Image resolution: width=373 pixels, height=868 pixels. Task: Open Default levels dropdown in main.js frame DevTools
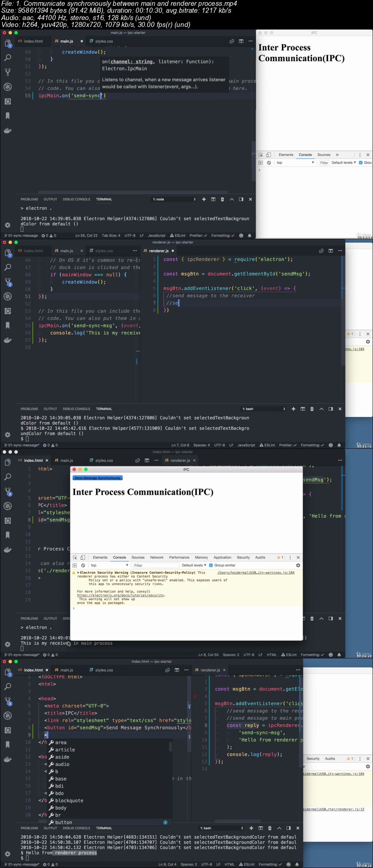tap(343, 163)
